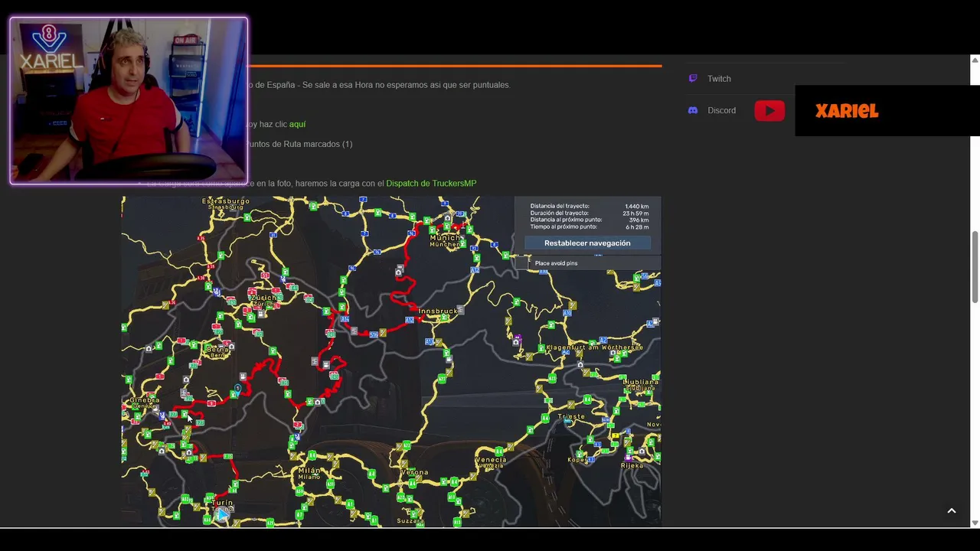The width and height of the screenshot is (980, 551).
Task: Click the 'Rijeka' city label on the map
Action: (x=632, y=465)
